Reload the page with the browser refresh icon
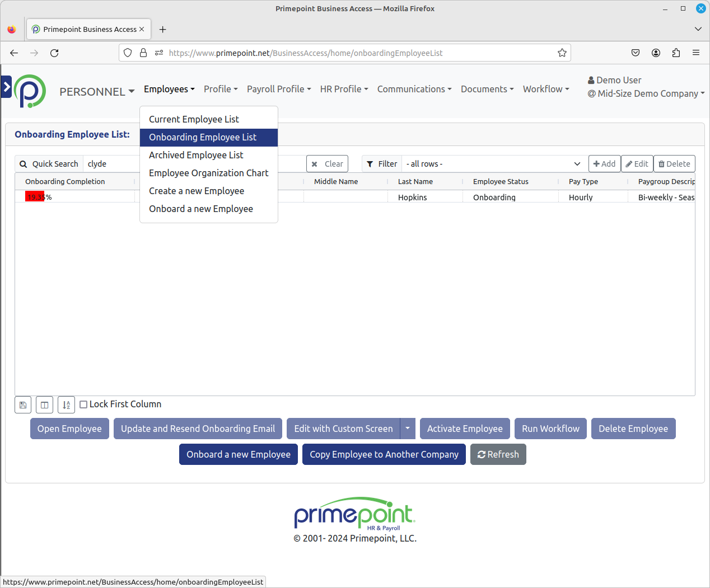 coord(54,53)
